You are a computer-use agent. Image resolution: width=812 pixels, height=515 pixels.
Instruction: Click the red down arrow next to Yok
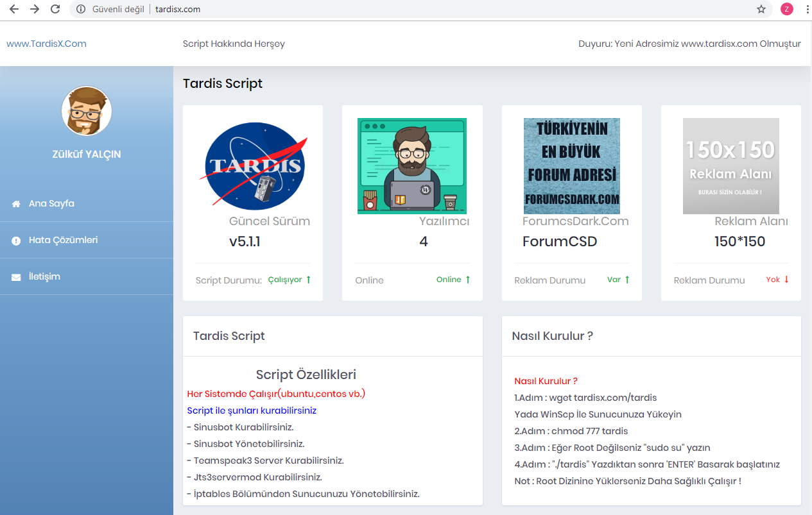pos(786,280)
